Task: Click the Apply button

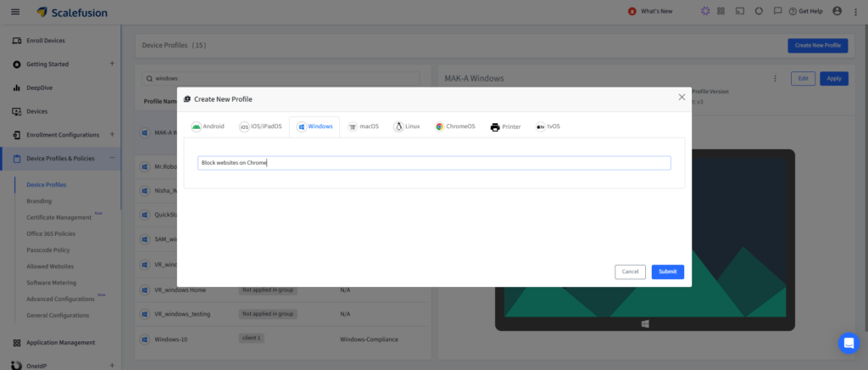Action: point(834,79)
